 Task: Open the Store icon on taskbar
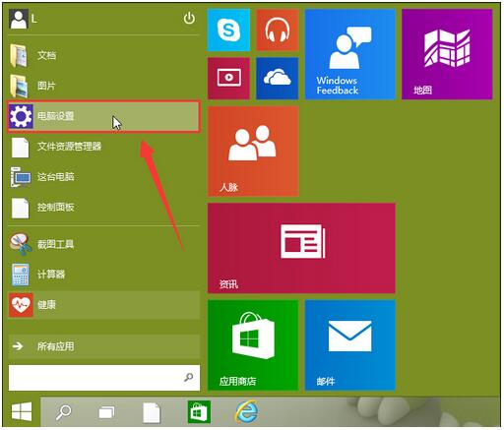pyautogui.click(x=199, y=411)
